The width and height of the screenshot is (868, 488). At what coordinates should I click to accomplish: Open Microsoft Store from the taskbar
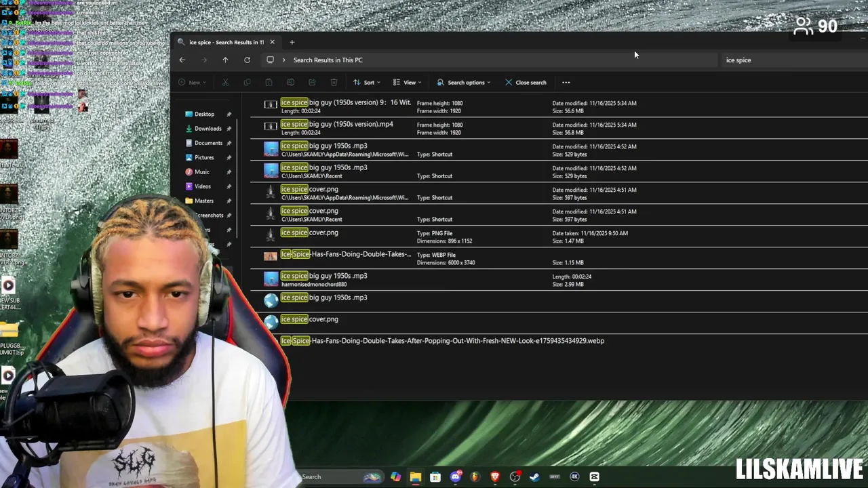click(435, 476)
